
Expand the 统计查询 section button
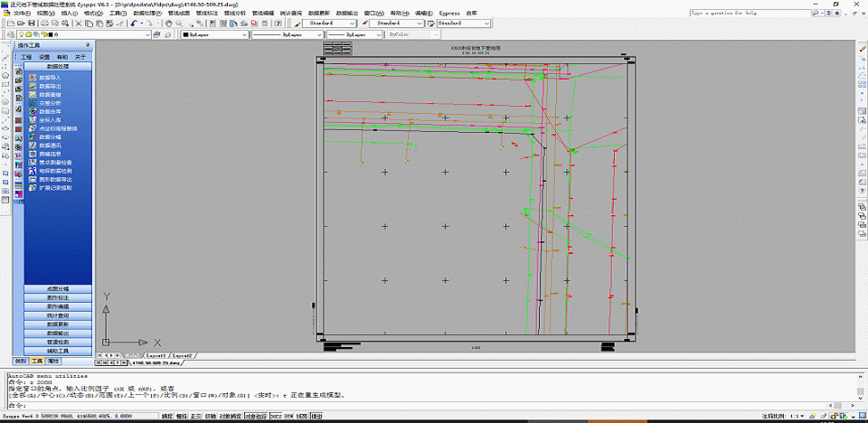(x=58, y=315)
